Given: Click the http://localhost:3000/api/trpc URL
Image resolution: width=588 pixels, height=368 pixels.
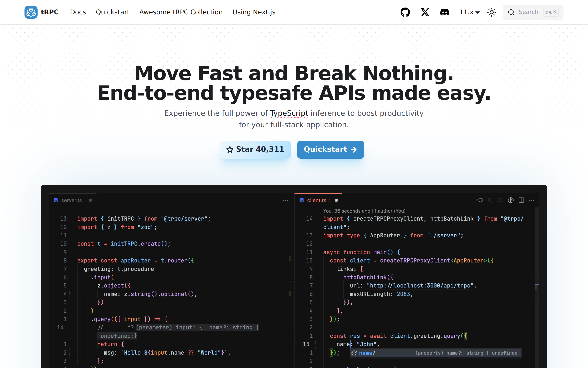Looking at the screenshot, I should point(420,285).
